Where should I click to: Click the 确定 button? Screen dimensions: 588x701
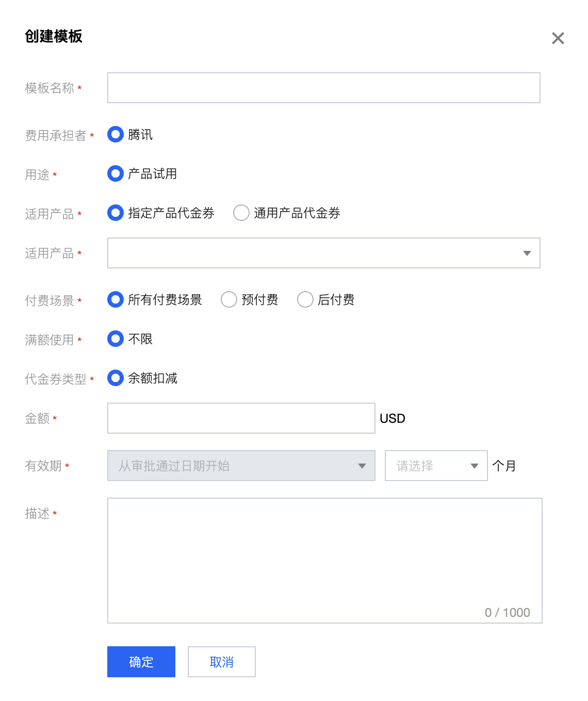tap(141, 662)
